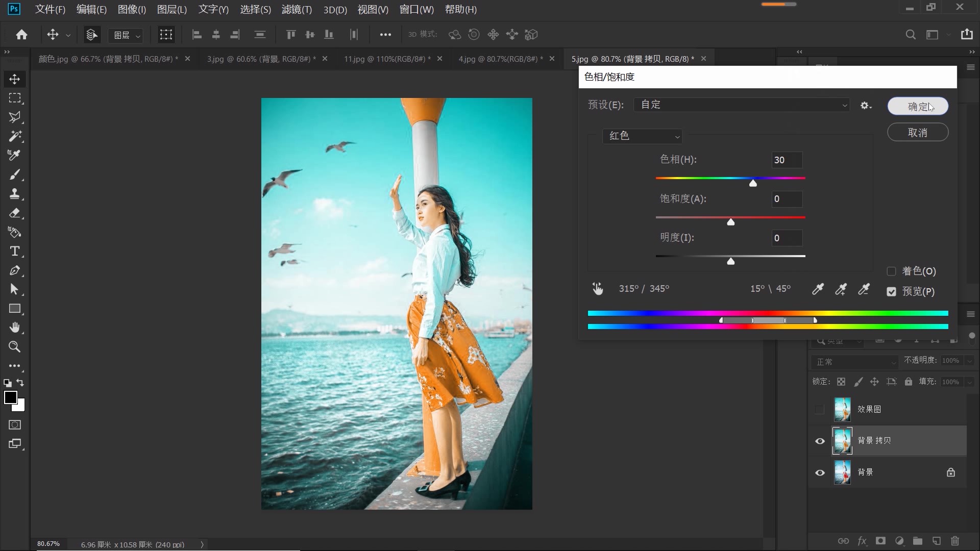Enable the 着色(O) colorize checkbox
Screen dimensions: 980x551
[x=891, y=271]
